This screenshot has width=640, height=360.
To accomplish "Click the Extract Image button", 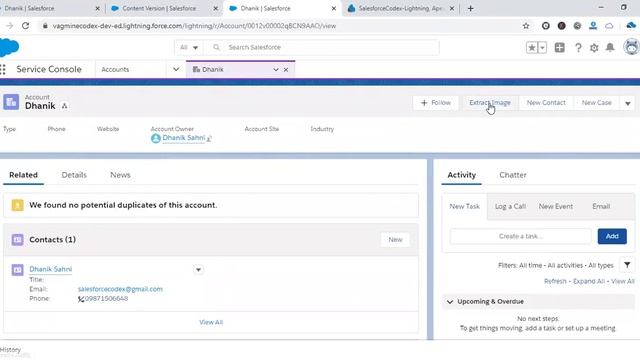I will tap(489, 103).
